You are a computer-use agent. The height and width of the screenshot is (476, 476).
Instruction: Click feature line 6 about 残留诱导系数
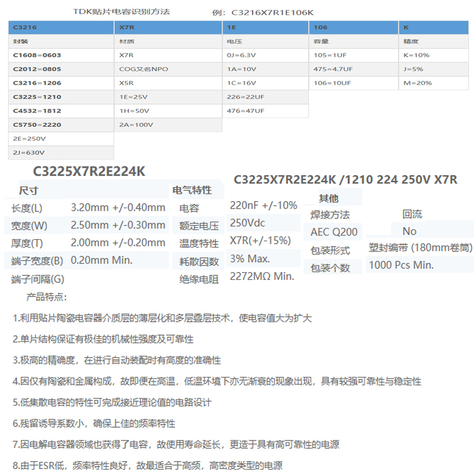coord(94,423)
